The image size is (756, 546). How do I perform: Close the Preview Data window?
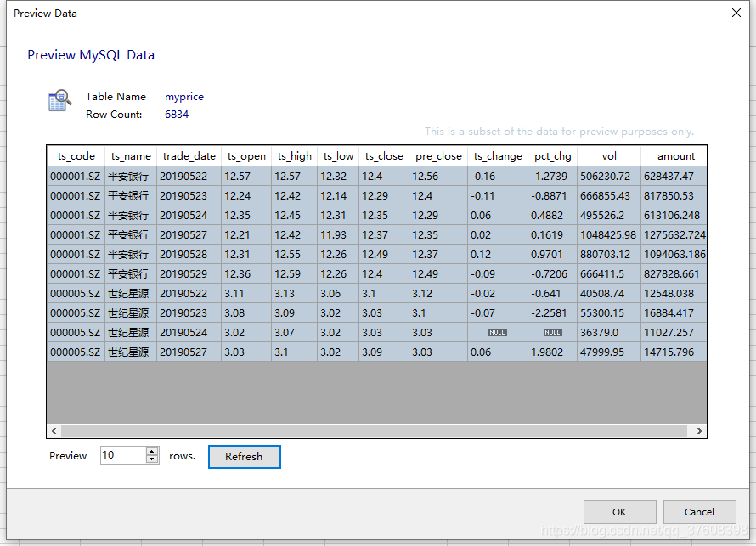[x=736, y=13]
